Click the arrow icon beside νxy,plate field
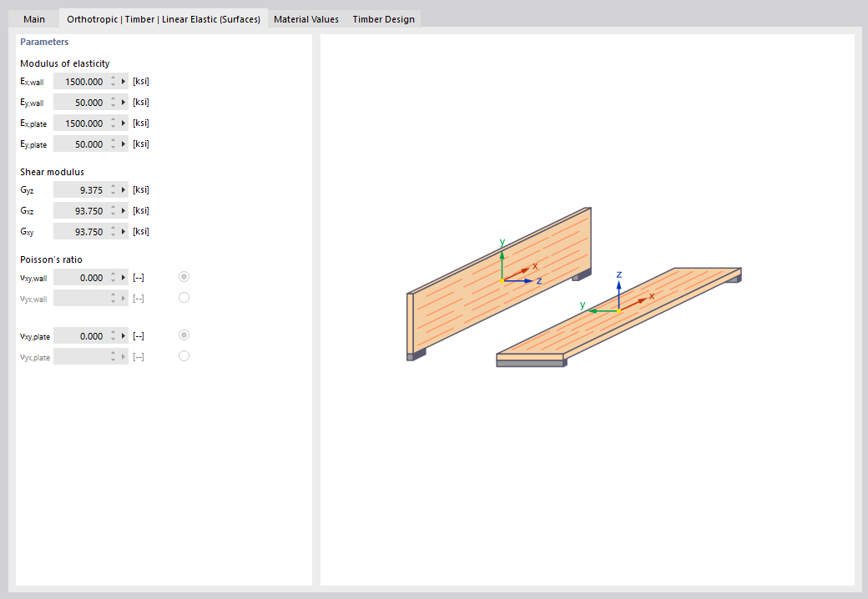The width and height of the screenshot is (868, 599). 123,335
